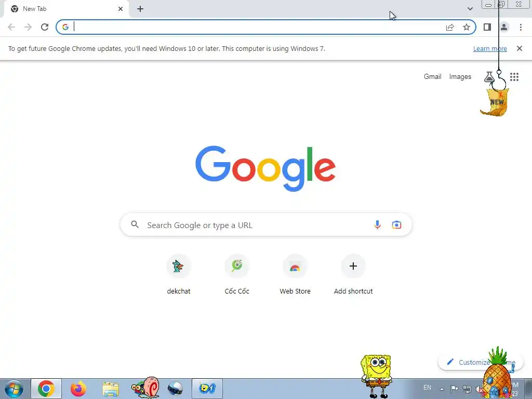Expand the tab search dropdown arrow
Viewport: 532px width, 399px height.
point(470,9)
